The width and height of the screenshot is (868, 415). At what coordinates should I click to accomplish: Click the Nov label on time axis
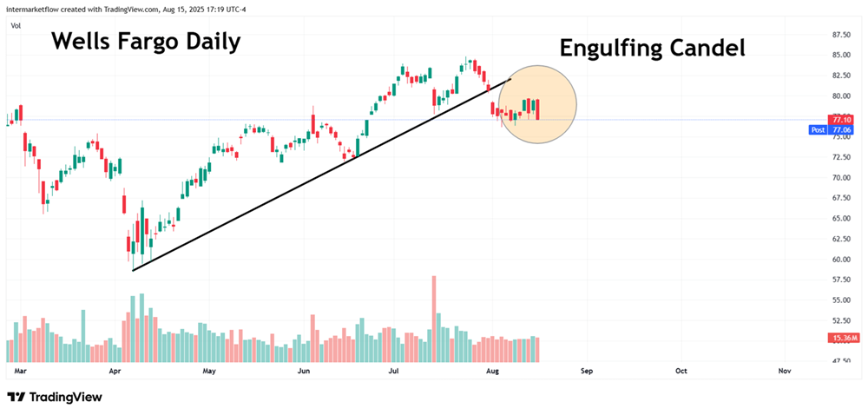785,371
